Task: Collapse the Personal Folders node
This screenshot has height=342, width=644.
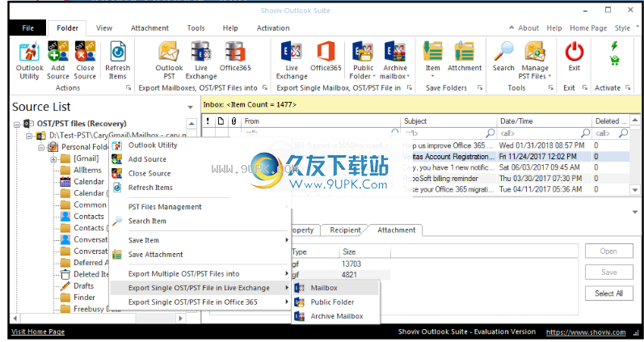Action: pos(41,147)
